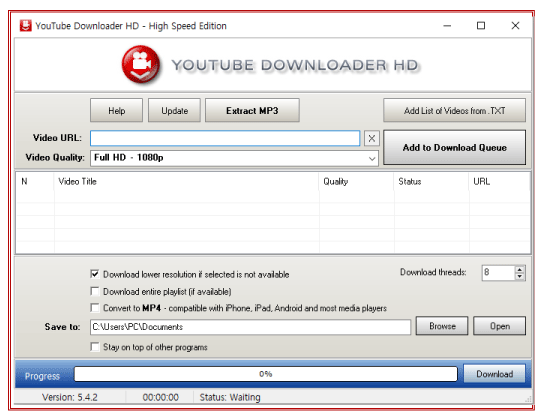539x418 pixels.
Task: Enable Convert to MP4 checkbox
Action: pos(95,308)
